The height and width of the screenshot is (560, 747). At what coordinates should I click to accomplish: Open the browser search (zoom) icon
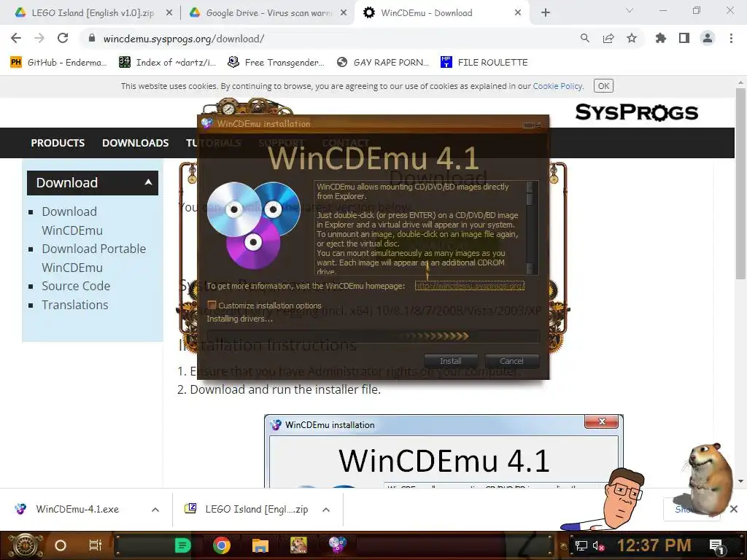pos(584,38)
